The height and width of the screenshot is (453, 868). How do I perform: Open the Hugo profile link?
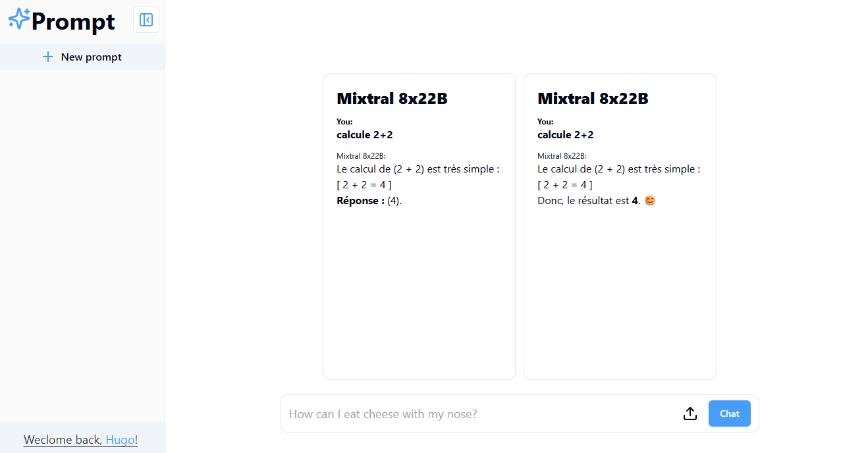point(121,439)
